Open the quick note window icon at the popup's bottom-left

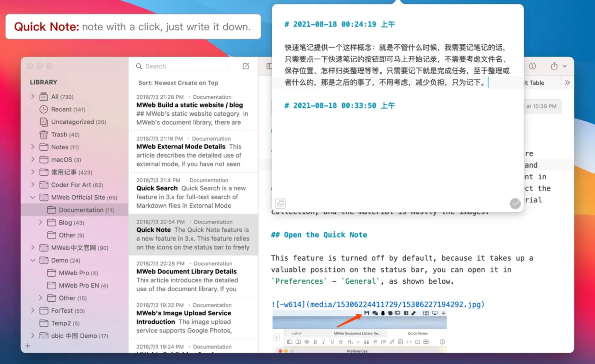click(x=280, y=203)
